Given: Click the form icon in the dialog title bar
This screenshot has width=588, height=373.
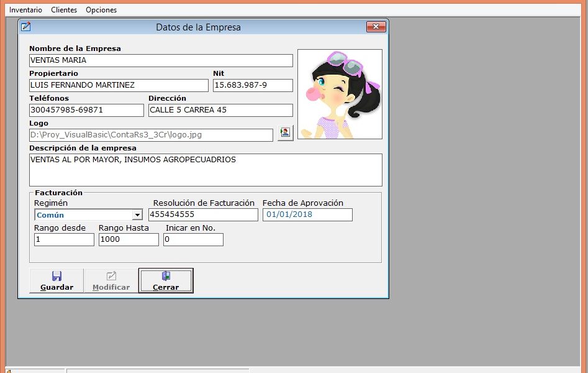Looking at the screenshot, I should pyautogui.click(x=26, y=27).
